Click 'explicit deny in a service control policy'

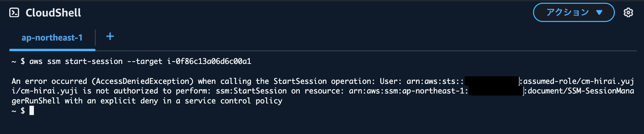[191, 101]
